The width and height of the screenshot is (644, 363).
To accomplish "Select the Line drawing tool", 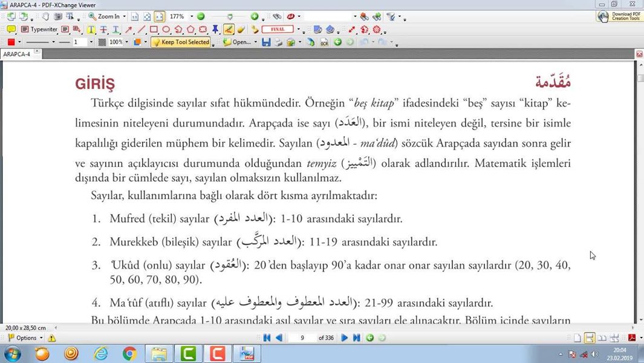I will click(x=141, y=30).
